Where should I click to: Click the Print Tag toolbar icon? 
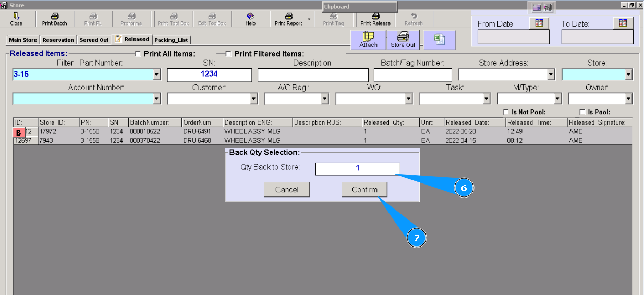(333, 19)
